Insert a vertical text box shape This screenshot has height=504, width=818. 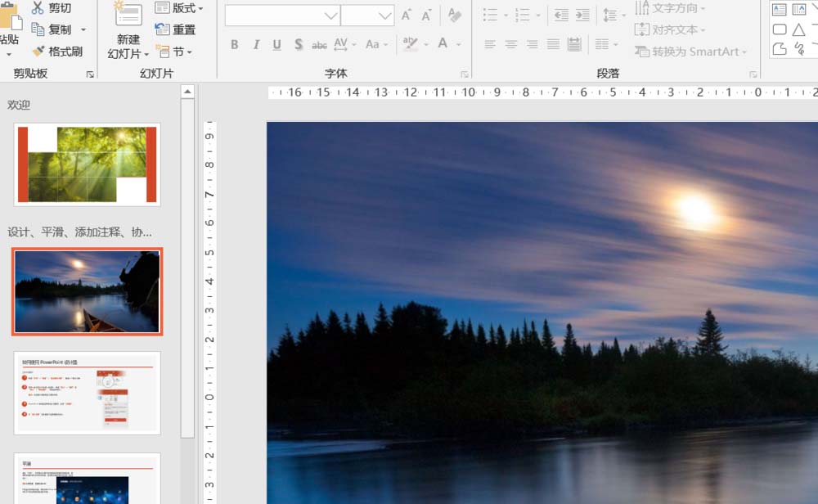pos(798,9)
